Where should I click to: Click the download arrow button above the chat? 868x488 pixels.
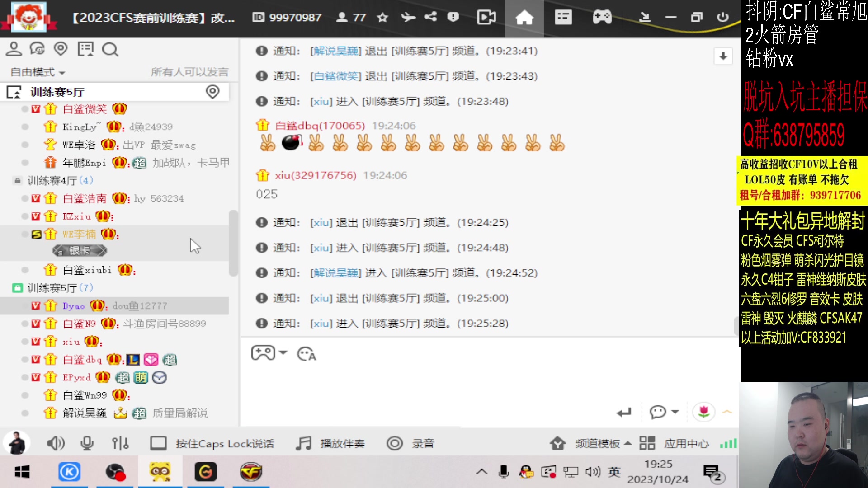click(x=723, y=56)
